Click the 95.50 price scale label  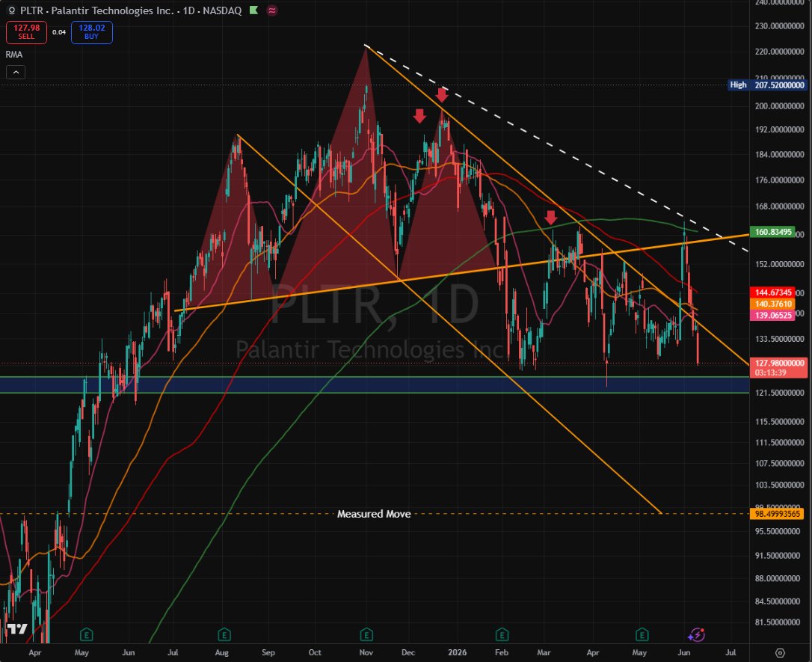pos(779,531)
